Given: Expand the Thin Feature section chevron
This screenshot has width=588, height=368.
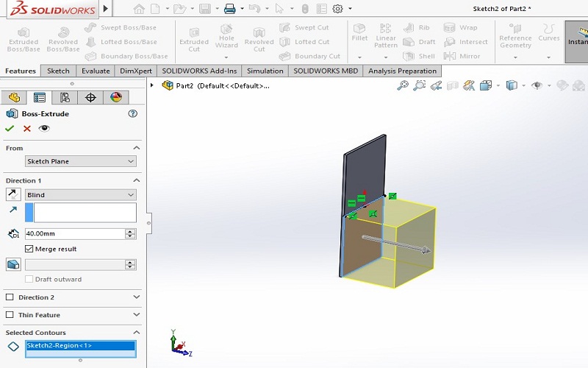Looking at the screenshot, I should pos(137,315).
